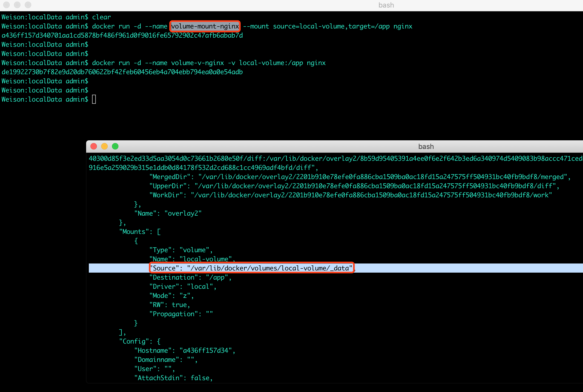Image resolution: width=583 pixels, height=392 pixels.
Task: Click the "Type": "volume" line
Action: 181,250
